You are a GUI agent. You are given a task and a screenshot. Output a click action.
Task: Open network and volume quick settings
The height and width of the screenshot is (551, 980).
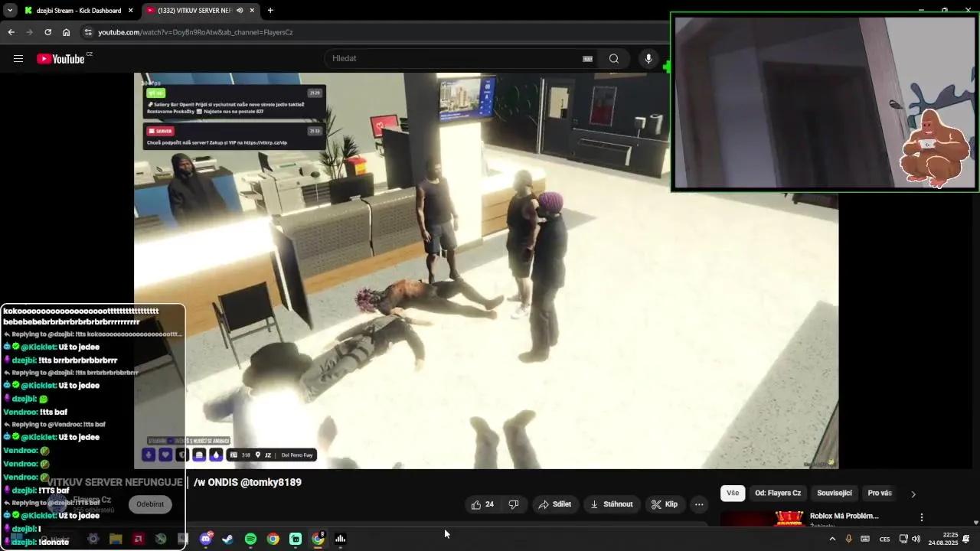(x=910, y=539)
